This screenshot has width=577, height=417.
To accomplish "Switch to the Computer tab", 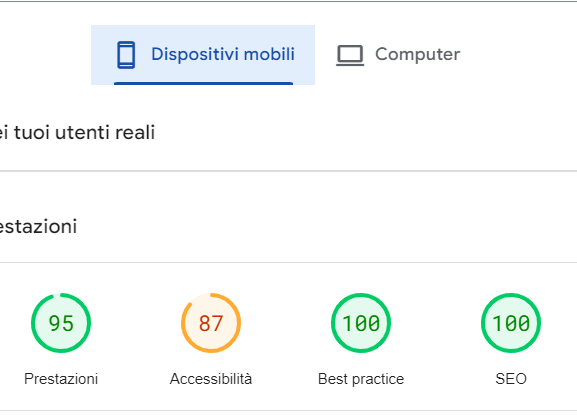I will click(x=398, y=55).
